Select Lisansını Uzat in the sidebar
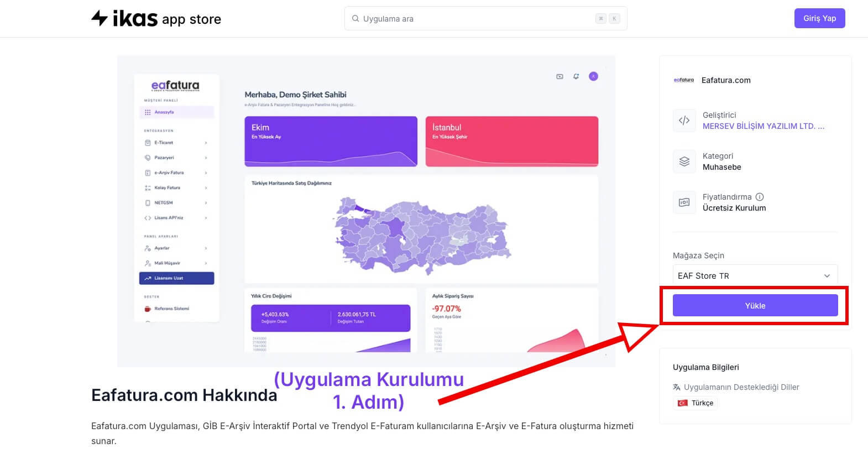 pyautogui.click(x=176, y=278)
